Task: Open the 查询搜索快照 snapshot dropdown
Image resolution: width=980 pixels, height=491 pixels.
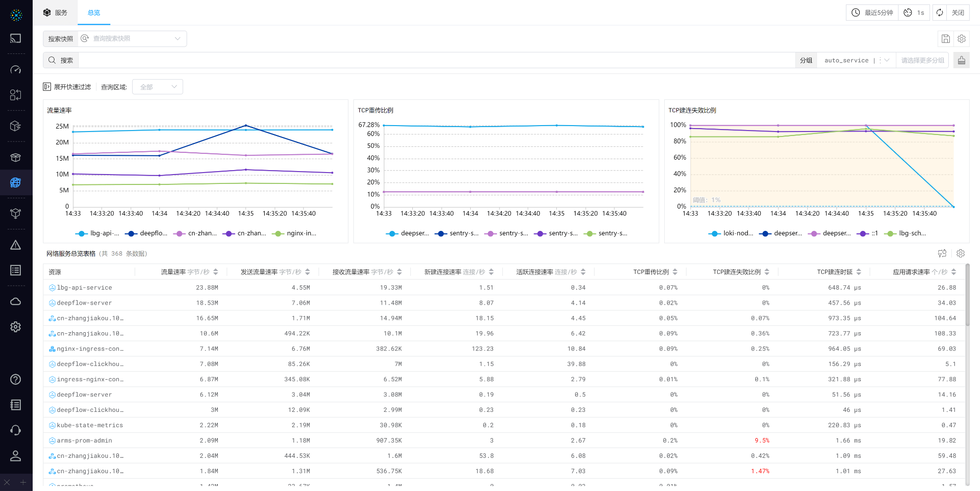Action: click(x=132, y=39)
